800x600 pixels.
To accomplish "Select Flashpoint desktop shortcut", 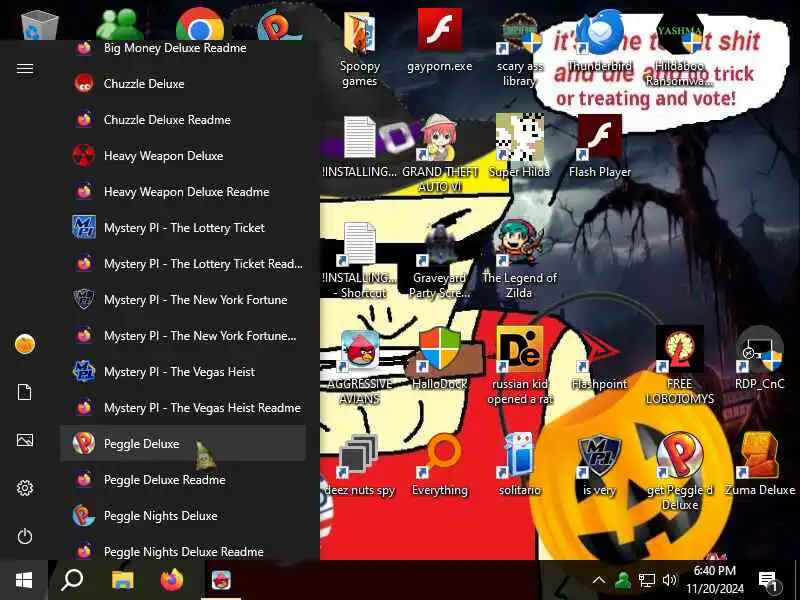I will tap(599, 360).
